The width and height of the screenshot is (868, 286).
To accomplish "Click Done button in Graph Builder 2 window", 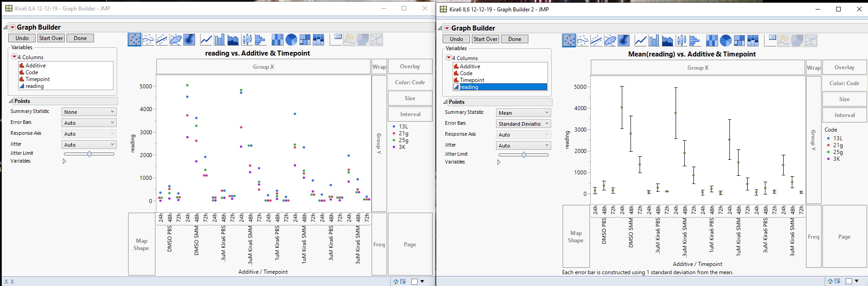I will point(515,39).
